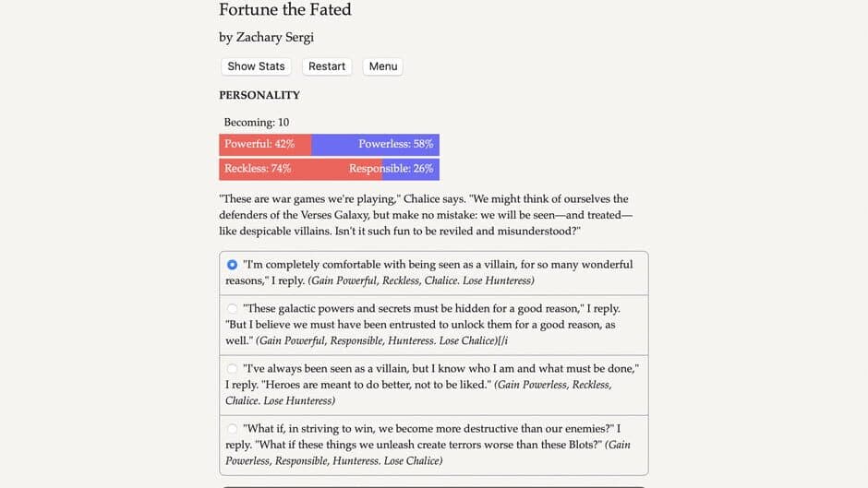Click Chalice's "These are war games" paragraph
Image resolution: width=868 pixels, height=488 pixels.
click(x=425, y=214)
